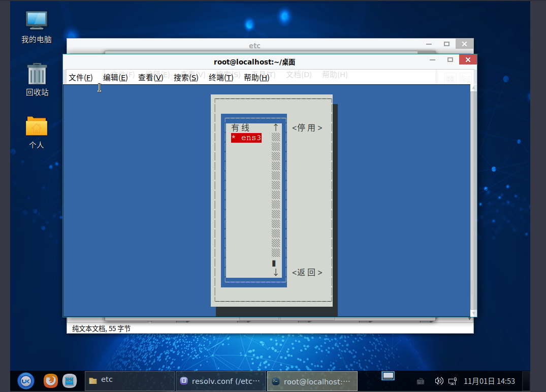Open the UK start menu button
The height and width of the screenshot is (392, 546).
pos(26,380)
